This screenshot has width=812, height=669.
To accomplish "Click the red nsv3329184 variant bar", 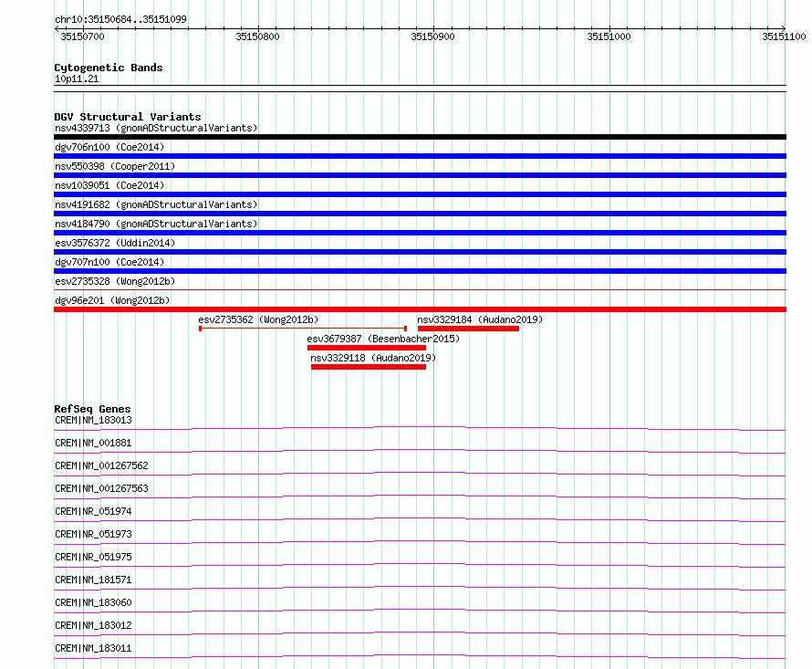I will pos(468,329).
